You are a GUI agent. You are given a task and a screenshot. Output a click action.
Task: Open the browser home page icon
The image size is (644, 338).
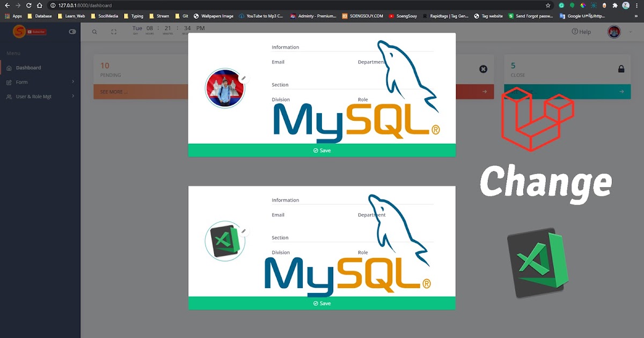tap(39, 5)
